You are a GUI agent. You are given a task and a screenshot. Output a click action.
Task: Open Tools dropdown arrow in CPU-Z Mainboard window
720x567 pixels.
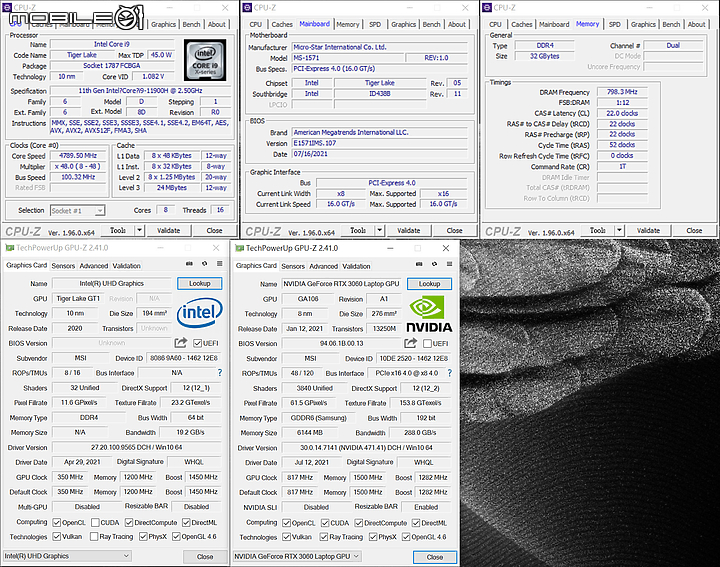pyautogui.click(x=380, y=230)
